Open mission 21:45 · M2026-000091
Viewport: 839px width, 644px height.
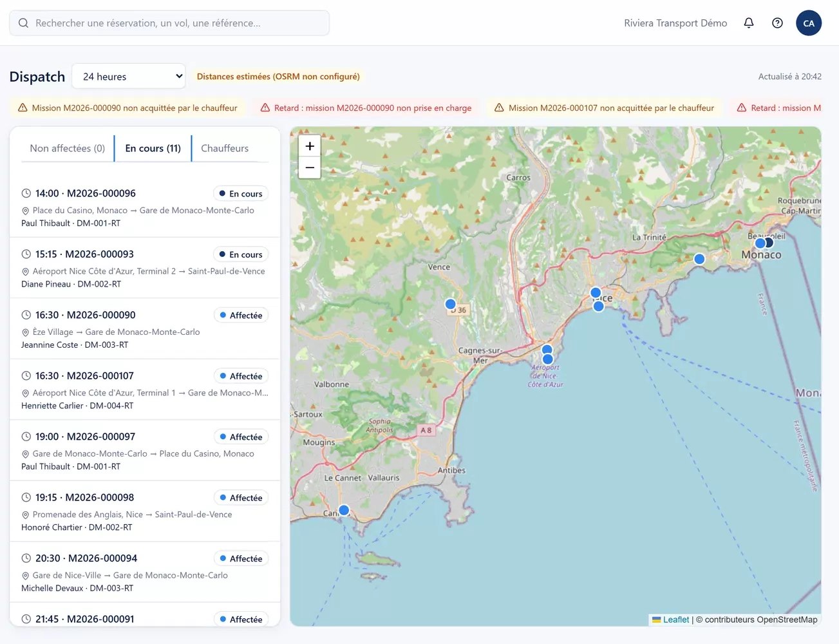tap(145, 615)
